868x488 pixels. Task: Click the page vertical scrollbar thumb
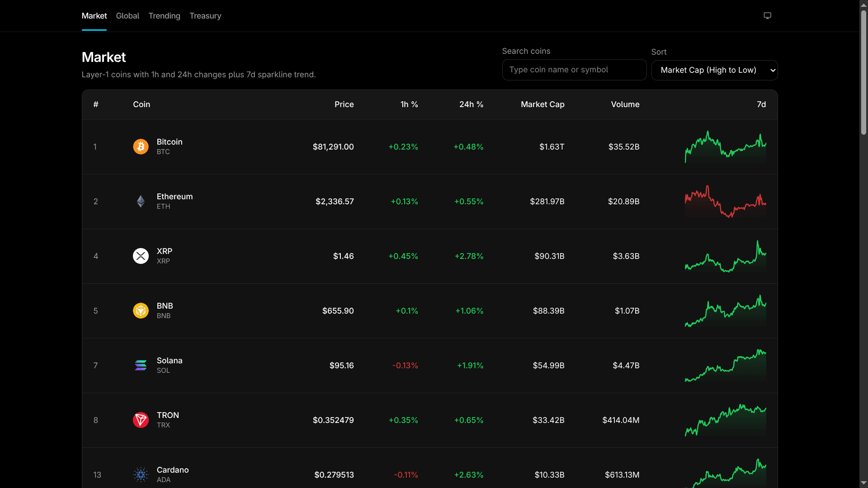point(863,72)
